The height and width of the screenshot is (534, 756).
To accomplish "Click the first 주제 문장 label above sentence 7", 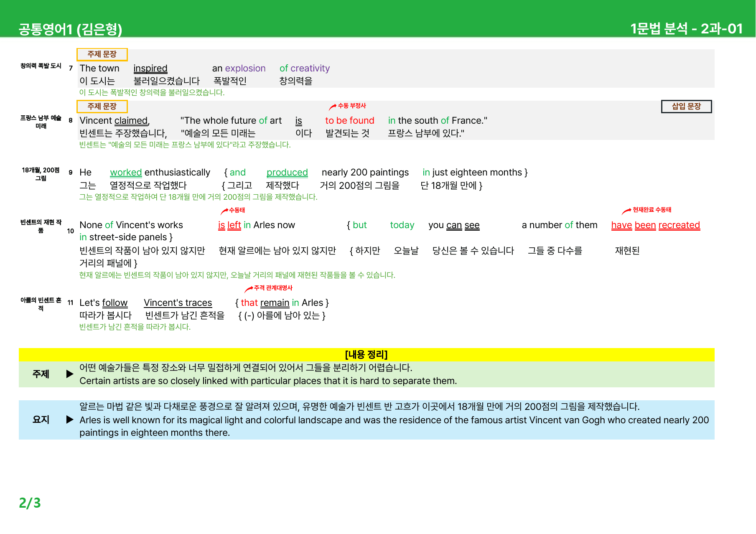I will [x=102, y=54].
